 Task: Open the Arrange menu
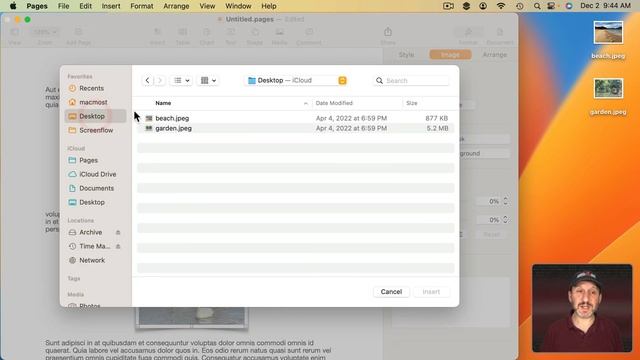(176, 6)
